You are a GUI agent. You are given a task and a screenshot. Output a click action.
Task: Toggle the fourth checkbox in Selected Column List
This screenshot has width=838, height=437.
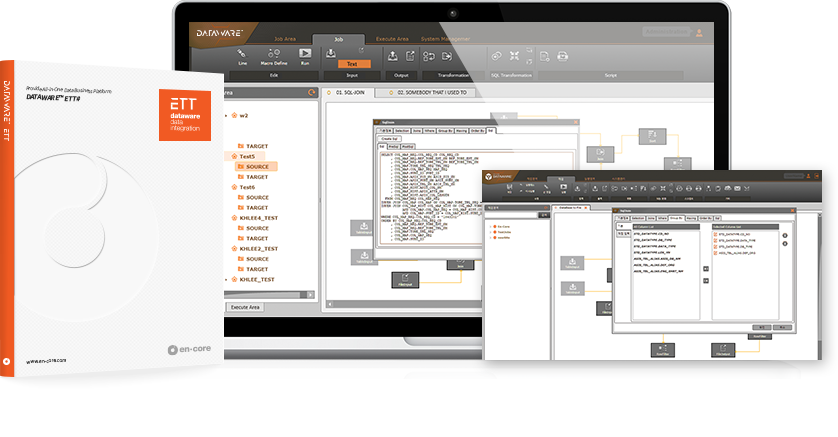point(716,253)
